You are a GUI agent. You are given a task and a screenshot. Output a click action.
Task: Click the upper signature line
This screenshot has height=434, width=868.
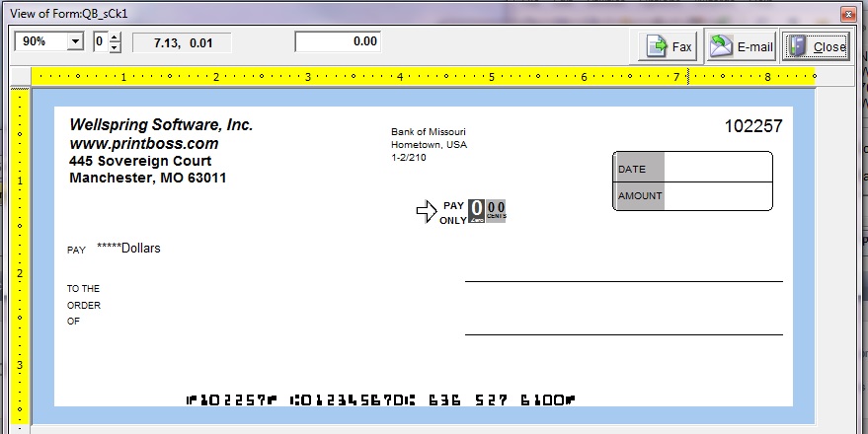point(624,281)
